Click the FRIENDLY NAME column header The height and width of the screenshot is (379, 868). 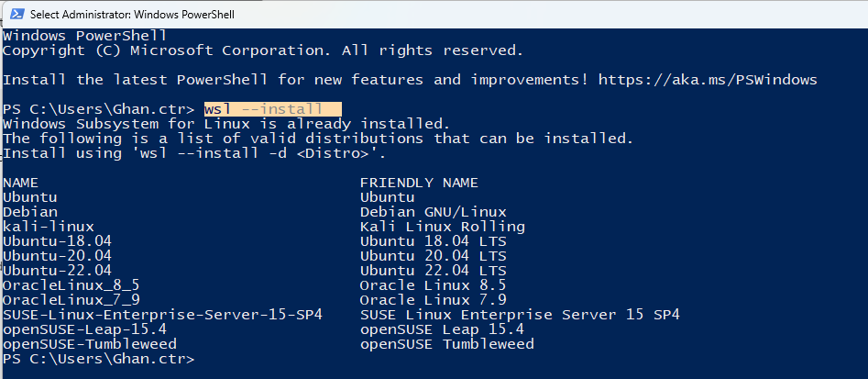point(419,183)
